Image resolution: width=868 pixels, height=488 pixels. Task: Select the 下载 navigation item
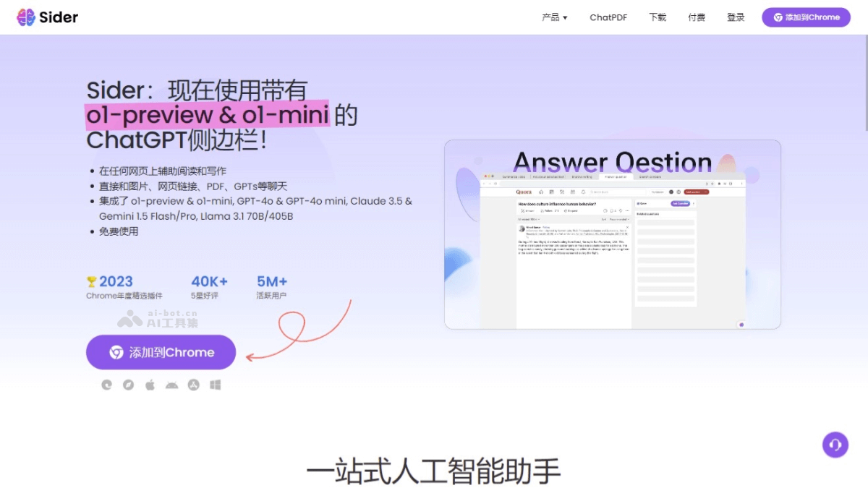click(x=658, y=17)
